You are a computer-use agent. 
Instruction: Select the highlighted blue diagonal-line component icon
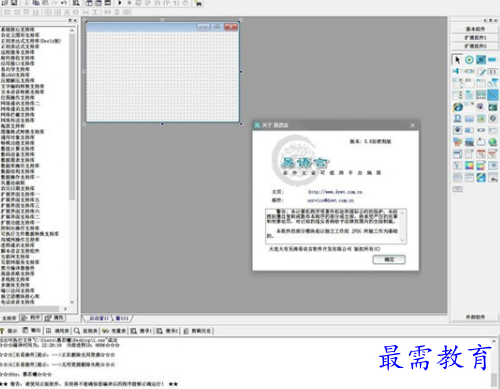click(x=492, y=95)
